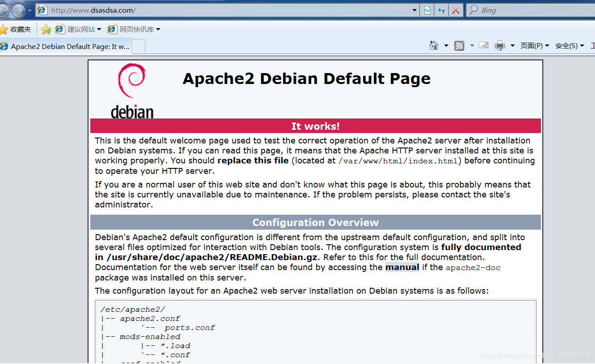The height and width of the screenshot is (364, 595).
Task: Click the '/etc/apache2/' line in config tree
Action: [133, 310]
